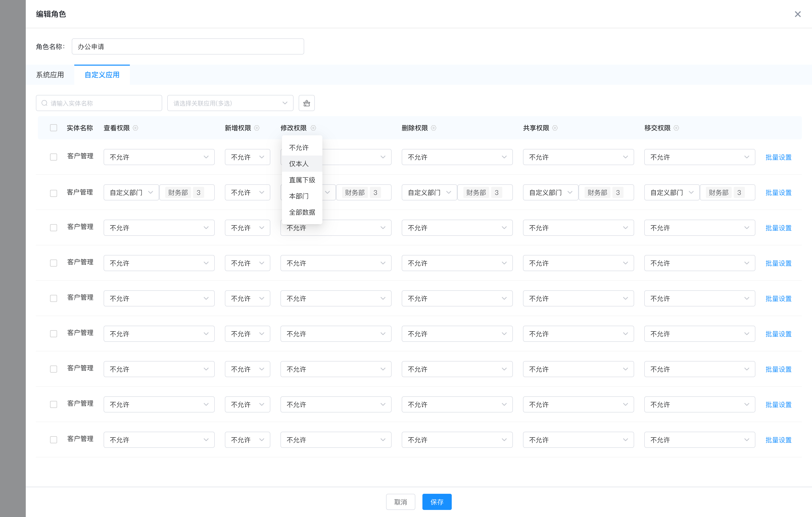
Task: Toggle the select-all checkbox in table header
Action: tap(53, 128)
